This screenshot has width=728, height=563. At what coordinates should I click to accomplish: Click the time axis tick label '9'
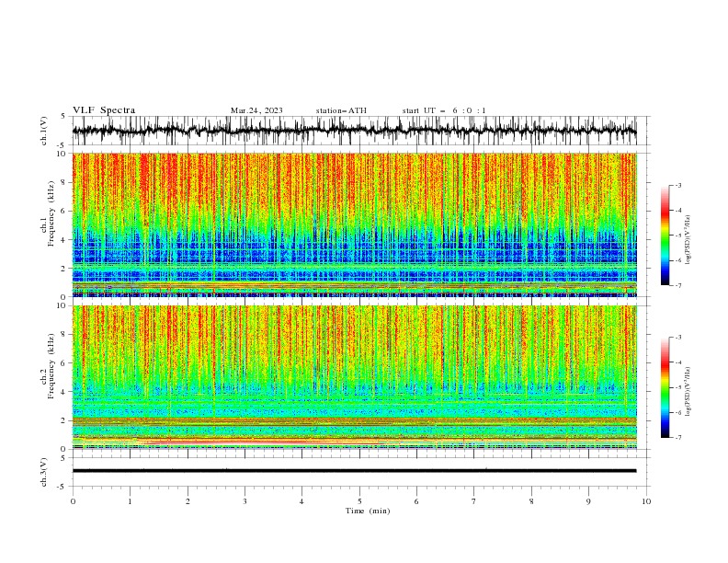click(x=588, y=501)
